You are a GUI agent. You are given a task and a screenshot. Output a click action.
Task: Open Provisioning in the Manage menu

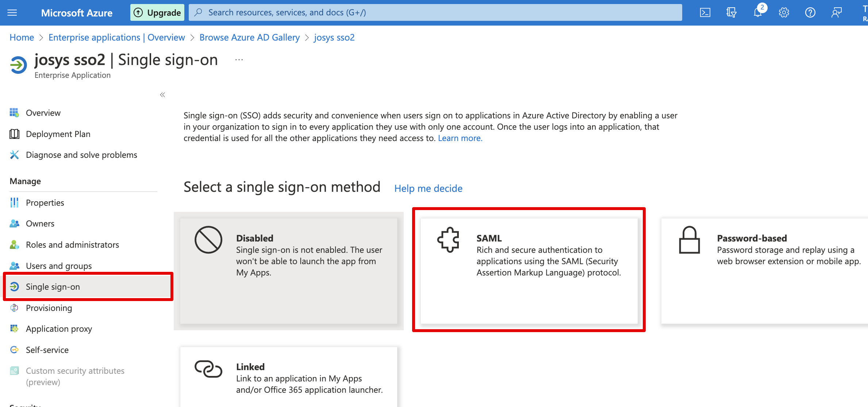[49, 308]
